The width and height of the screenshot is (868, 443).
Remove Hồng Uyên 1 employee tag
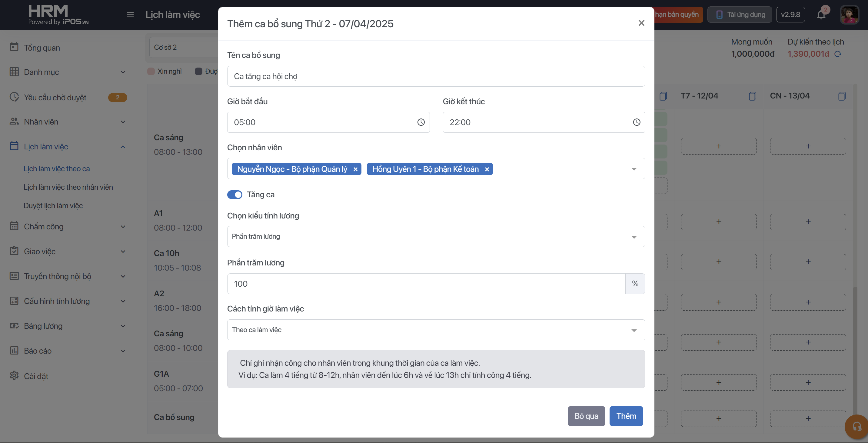[x=487, y=169]
